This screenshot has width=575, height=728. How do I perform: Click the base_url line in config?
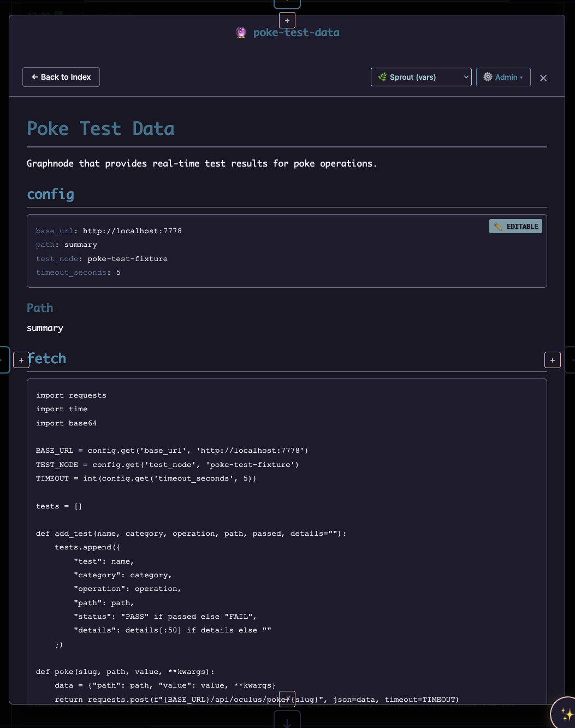click(x=109, y=231)
